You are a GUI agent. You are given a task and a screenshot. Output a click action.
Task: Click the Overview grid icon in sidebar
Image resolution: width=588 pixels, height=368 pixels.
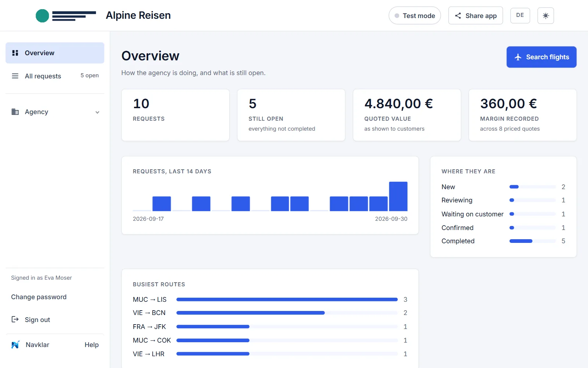(15, 53)
